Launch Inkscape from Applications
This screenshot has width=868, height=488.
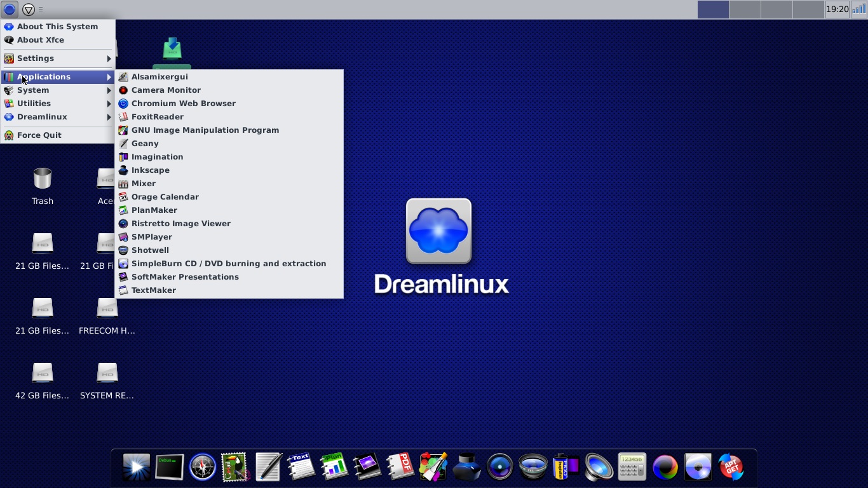coord(229,170)
